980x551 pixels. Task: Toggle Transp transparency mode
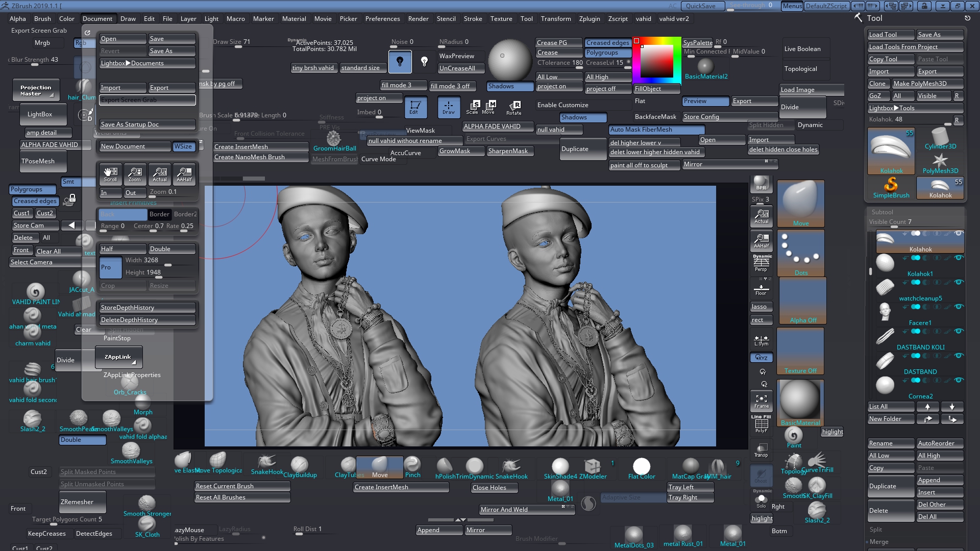(761, 449)
